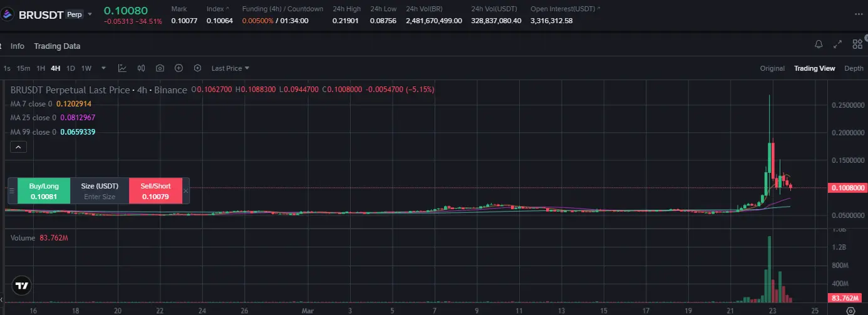Open the three-dots more options menu
This screenshot has width=868, height=315.
859,14
